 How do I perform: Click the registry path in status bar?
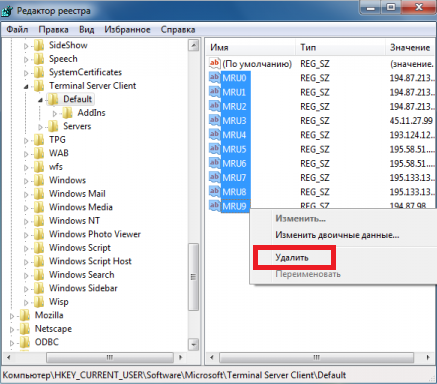174,375
